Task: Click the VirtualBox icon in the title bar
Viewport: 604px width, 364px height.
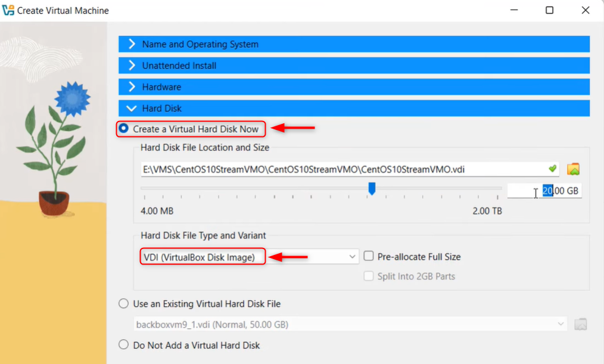Action: 8,10
